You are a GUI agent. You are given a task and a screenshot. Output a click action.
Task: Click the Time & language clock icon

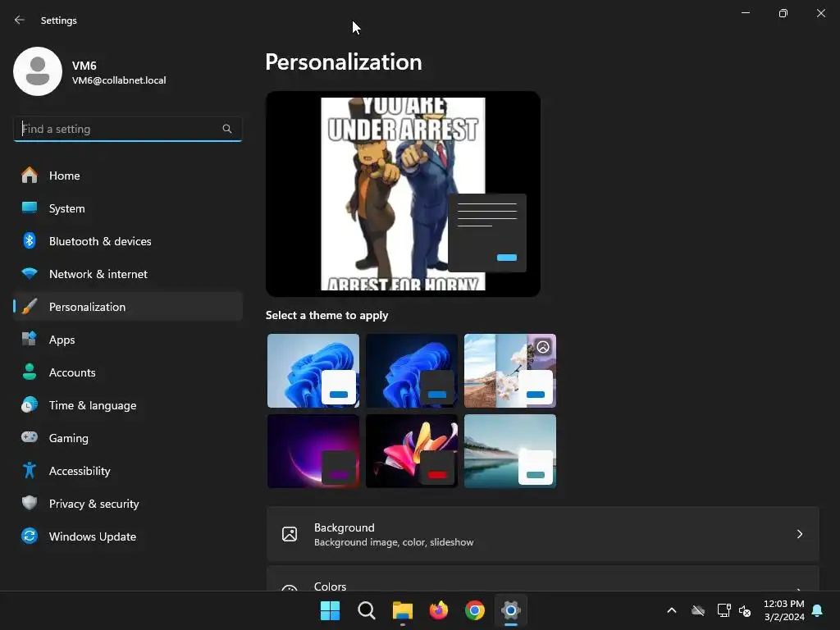(x=30, y=404)
